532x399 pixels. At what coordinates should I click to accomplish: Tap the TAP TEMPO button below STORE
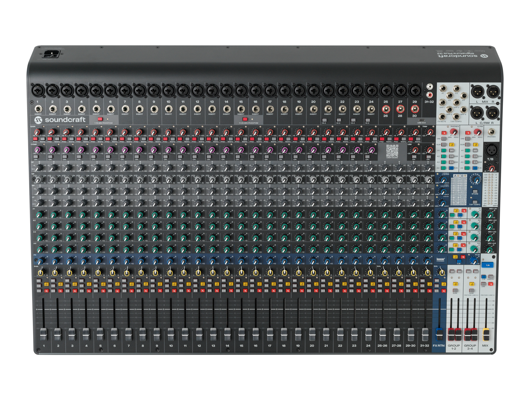pyautogui.click(x=475, y=202)
